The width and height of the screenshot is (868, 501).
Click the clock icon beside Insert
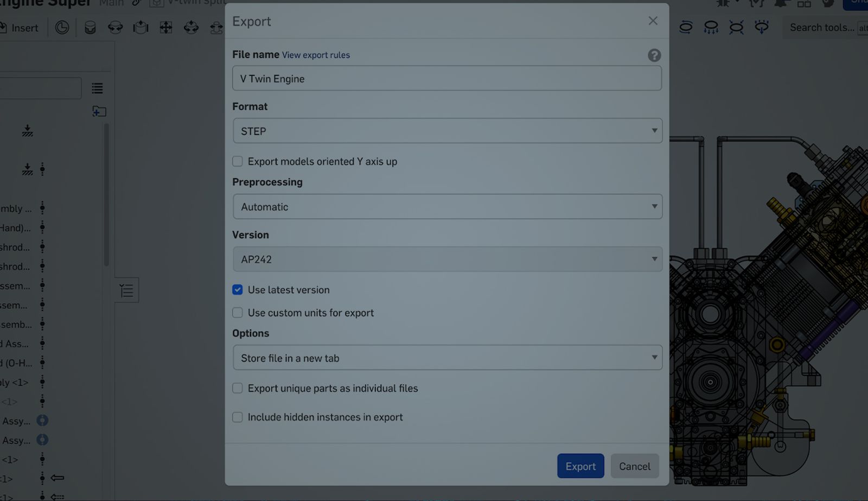point(62,27)
